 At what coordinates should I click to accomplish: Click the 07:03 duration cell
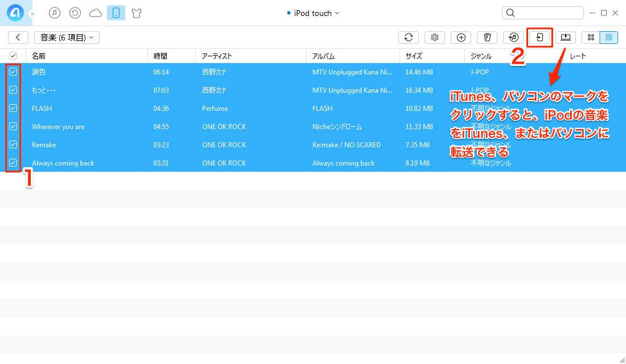point(161,90)
